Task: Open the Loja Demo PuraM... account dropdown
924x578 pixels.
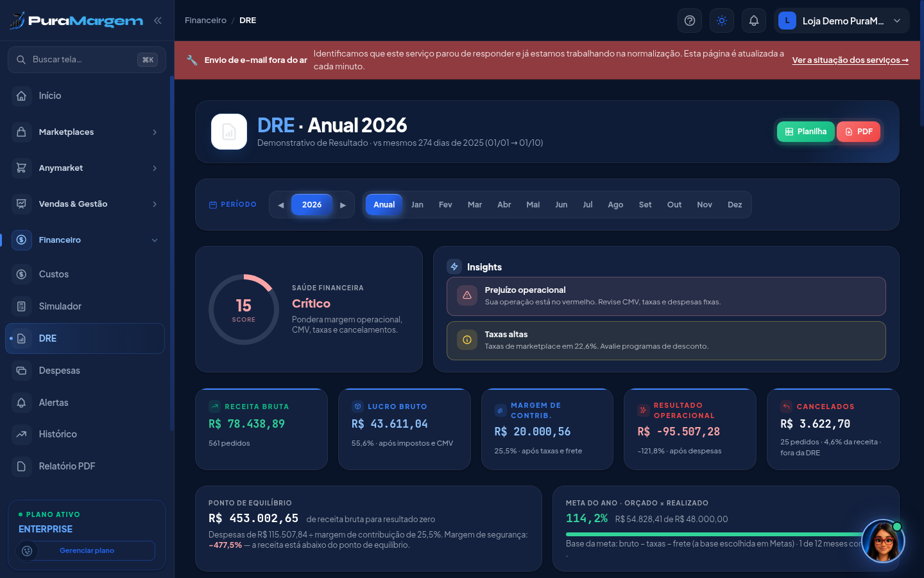Action: click(841, 21)
